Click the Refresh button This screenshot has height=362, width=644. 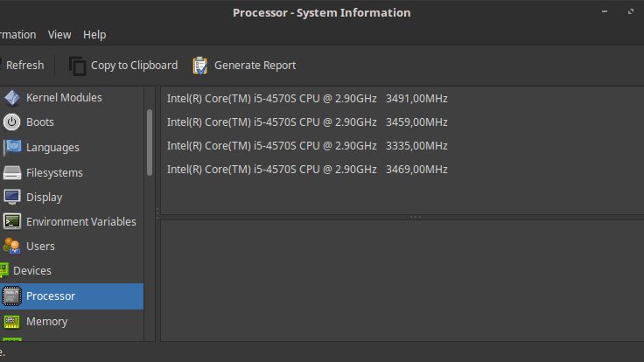pos(22,66)
